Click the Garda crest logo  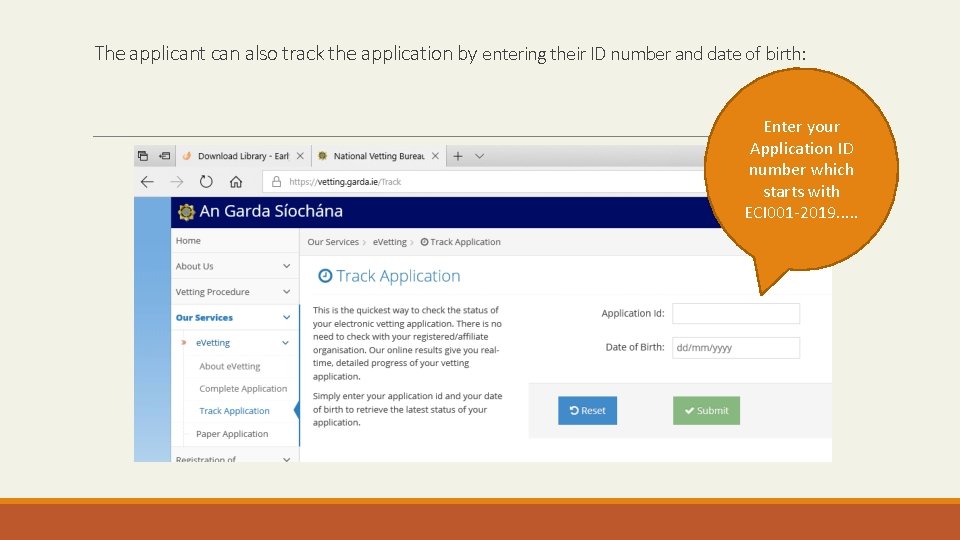tap(186, 212)
